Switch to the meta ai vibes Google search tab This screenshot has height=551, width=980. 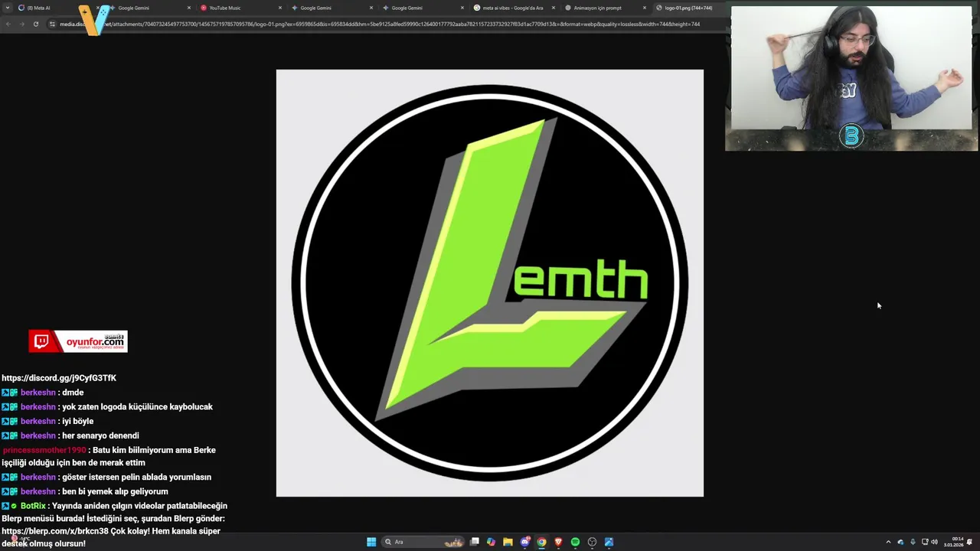(x=512, y=8)
